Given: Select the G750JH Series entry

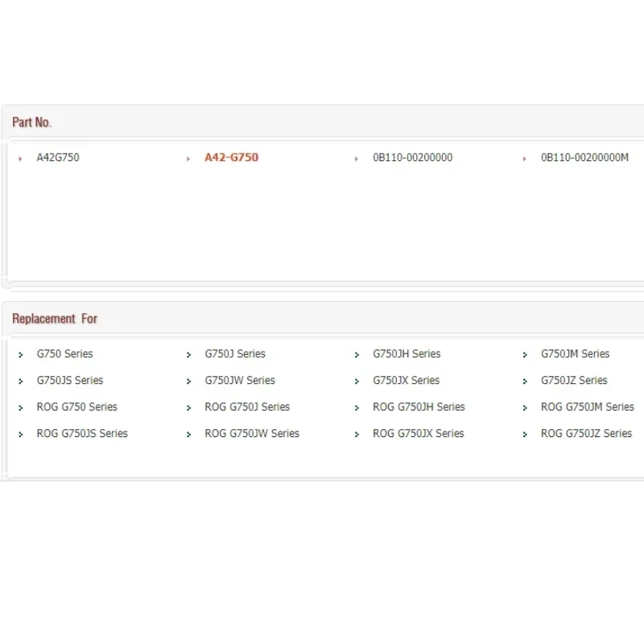Looking at the screenshot, I should click(407, 354).
